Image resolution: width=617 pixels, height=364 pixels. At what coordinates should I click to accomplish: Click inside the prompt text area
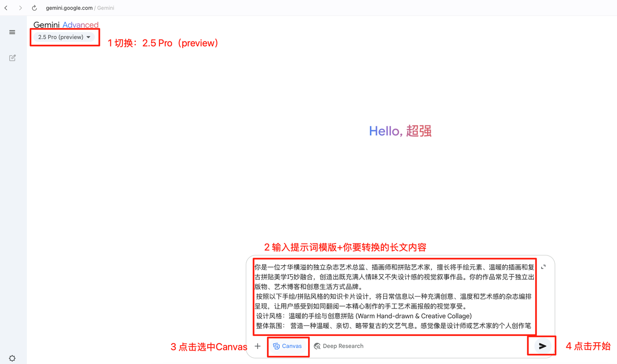click(394, 297)
